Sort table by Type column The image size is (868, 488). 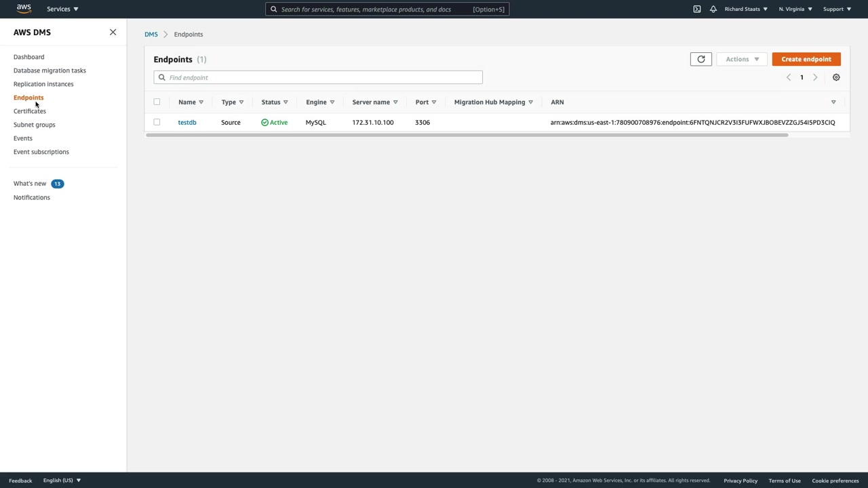click(x=233, y=102)
